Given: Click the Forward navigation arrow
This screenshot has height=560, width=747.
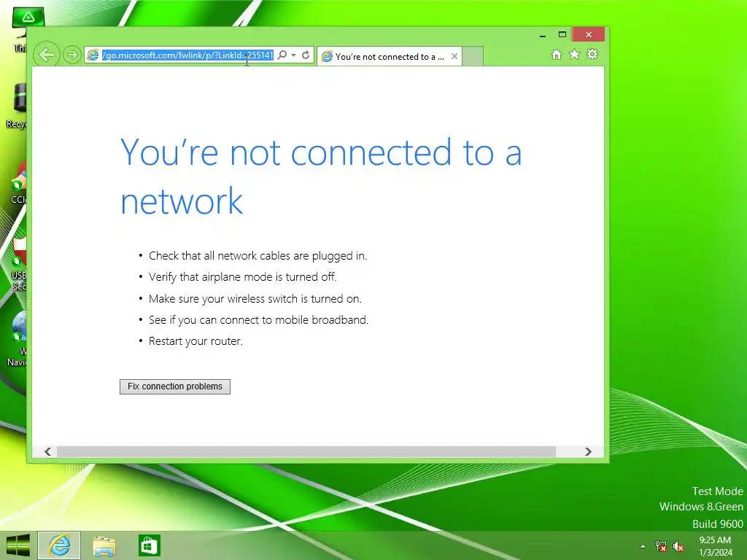Looking at the screenshot, I should point(72,55).
